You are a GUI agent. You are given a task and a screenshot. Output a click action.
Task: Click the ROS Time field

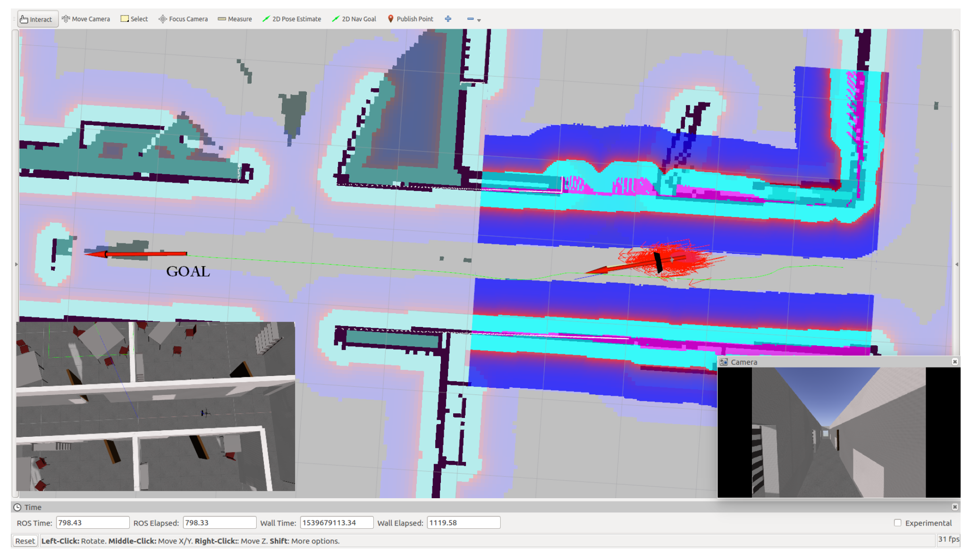tap(92, 523)
